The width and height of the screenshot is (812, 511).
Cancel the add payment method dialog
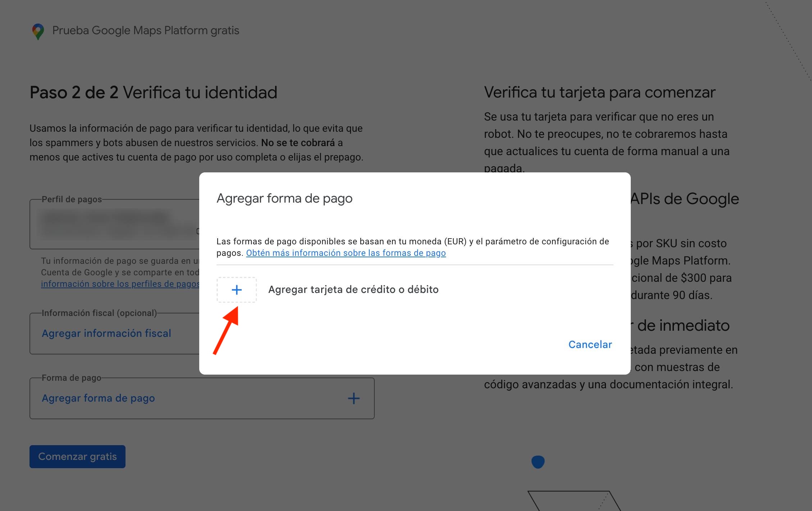pyautogui.click(x=590, y=344)
